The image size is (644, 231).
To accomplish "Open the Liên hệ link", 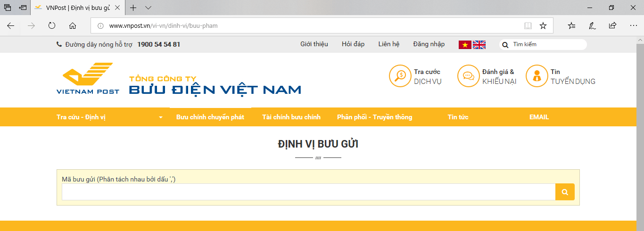I will (388, 44).
